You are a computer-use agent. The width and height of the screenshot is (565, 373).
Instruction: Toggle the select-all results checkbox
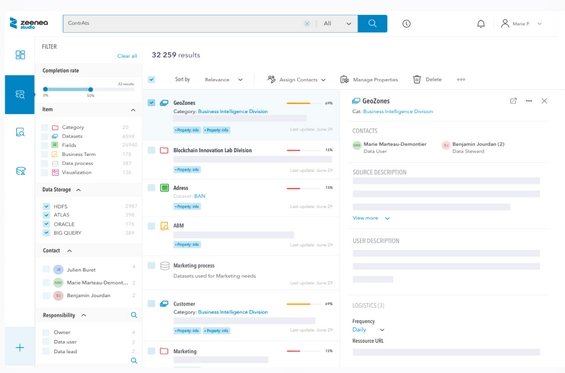tap(151, 79)
